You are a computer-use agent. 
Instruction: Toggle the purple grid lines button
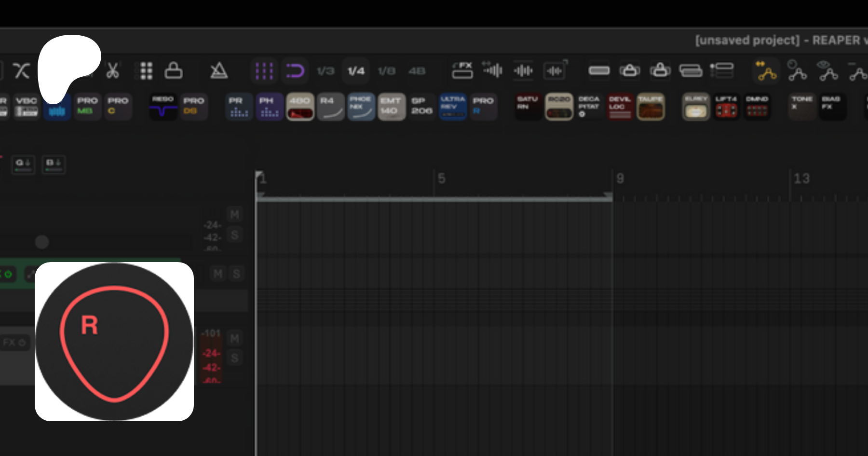(264, 71)
